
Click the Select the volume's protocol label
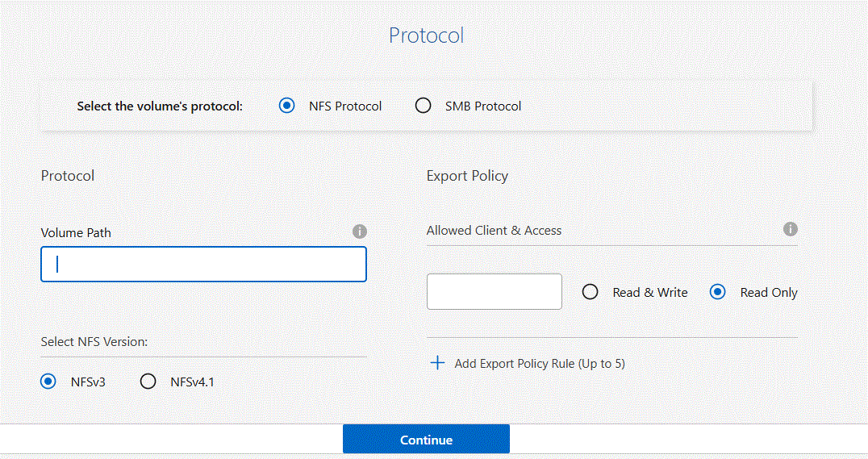(160, 106)
